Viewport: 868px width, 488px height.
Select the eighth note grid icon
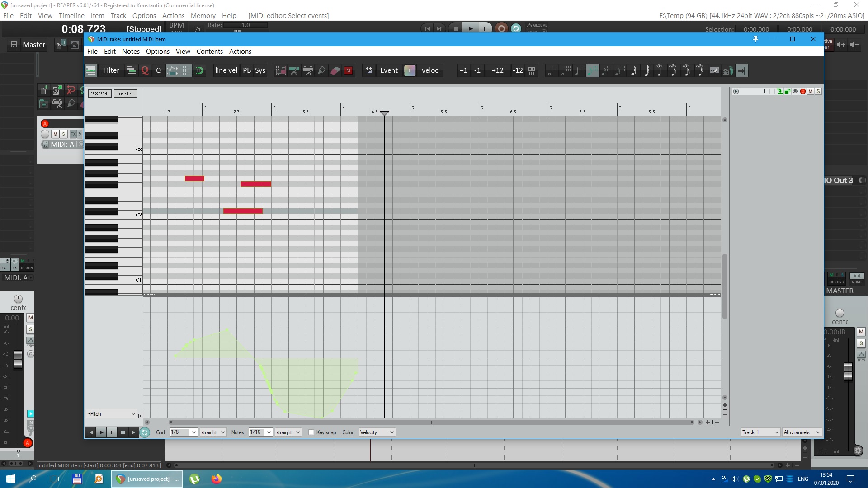click(592, 70)
